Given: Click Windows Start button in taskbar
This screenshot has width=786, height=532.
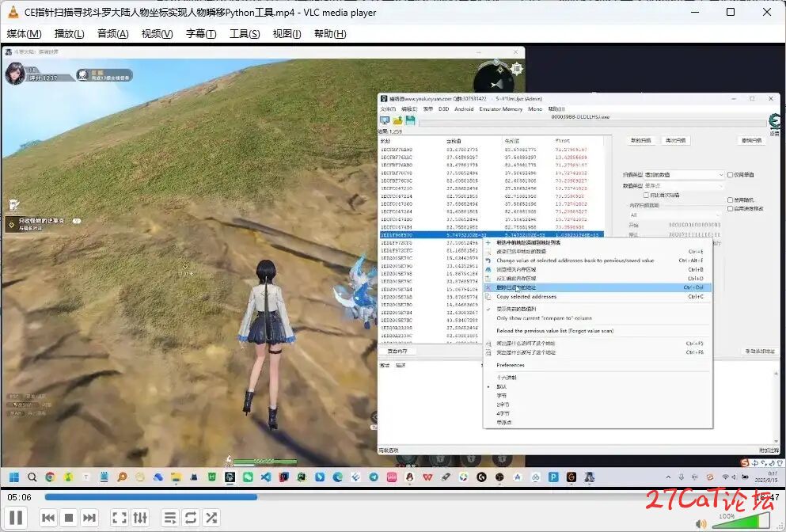Looking at the screenshot, I should click(x=13, y=477).
